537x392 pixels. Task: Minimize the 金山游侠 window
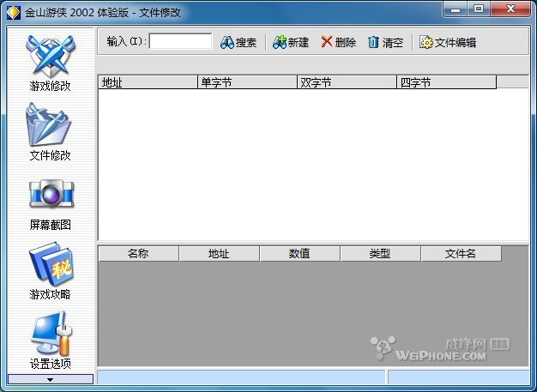click(456, 9)
